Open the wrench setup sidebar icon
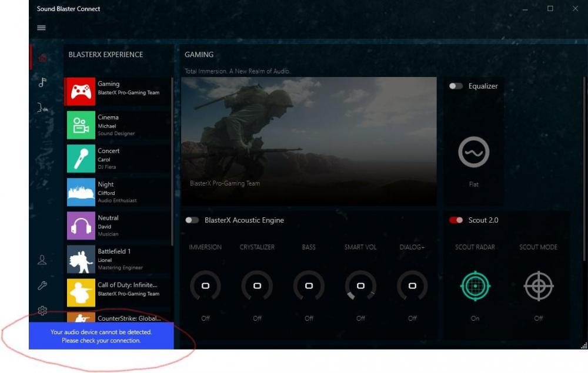This screenshot has height=373, width=588. (42, 285)
